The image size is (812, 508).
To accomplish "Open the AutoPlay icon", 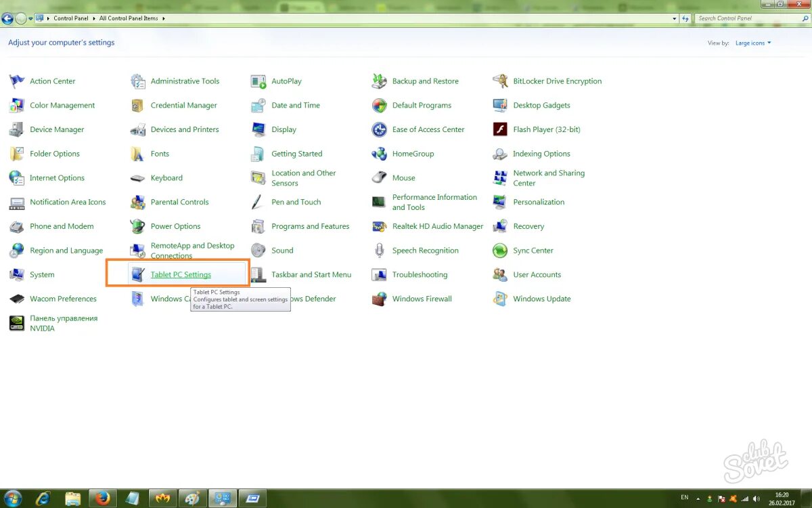I will tap(258, 81).
